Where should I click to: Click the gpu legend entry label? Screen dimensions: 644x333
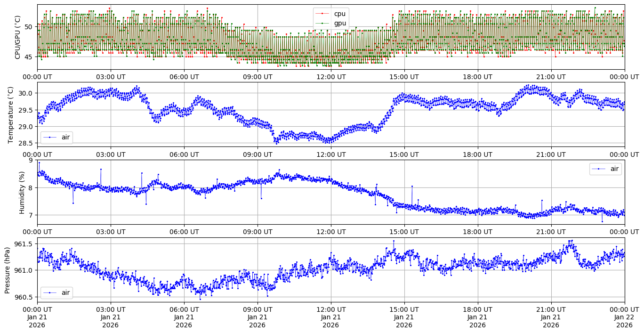(x=339, y=23)
